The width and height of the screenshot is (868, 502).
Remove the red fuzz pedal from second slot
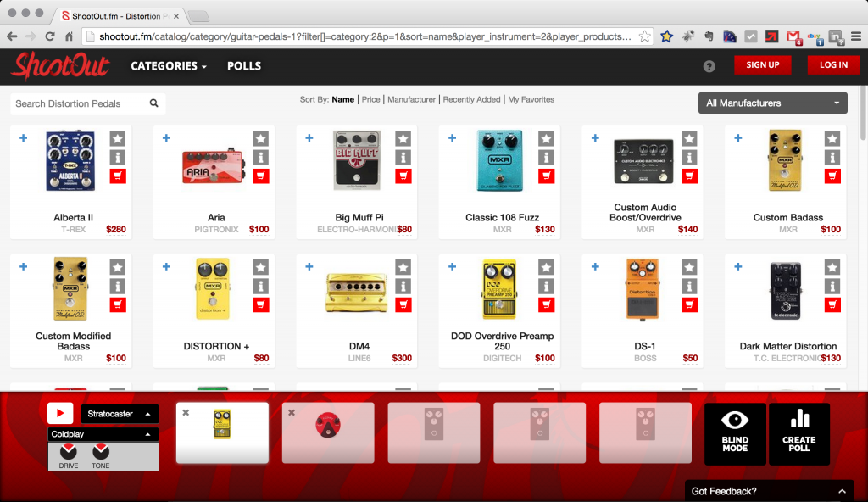pyautogui.click(x=292, y=412)
